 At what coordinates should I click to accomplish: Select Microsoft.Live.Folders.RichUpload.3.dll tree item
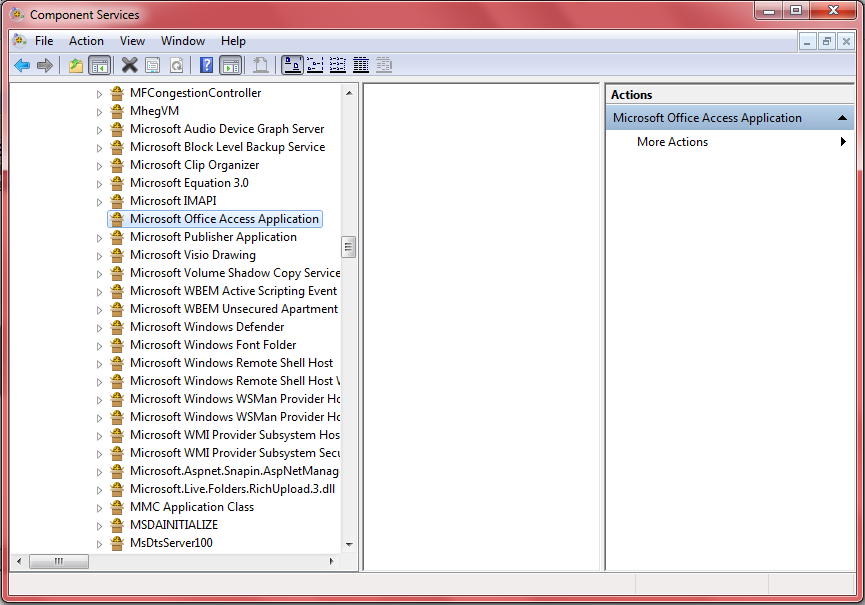pos(232,489)
